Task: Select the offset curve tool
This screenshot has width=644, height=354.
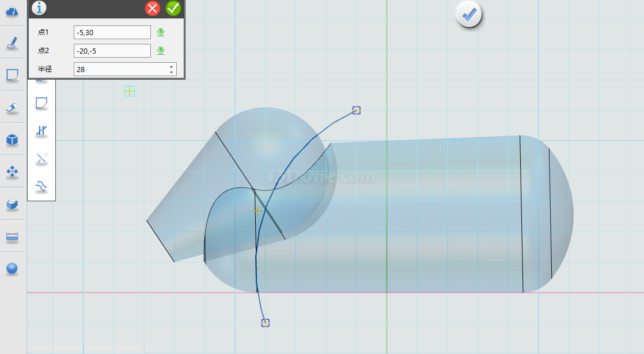Action: [x=41, y=186]
